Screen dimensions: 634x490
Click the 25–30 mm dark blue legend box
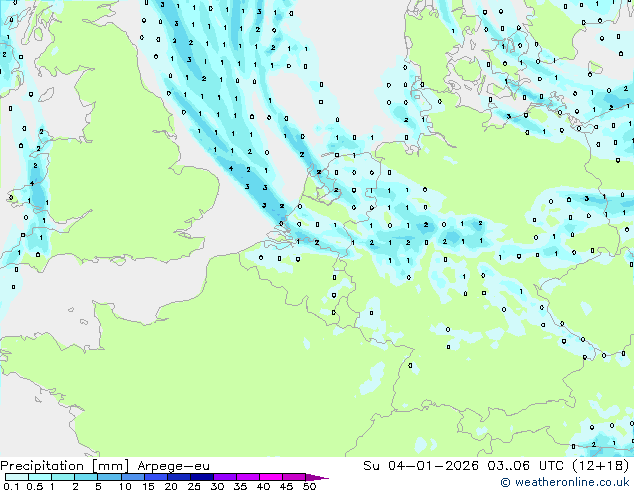[x=201, y=477]
